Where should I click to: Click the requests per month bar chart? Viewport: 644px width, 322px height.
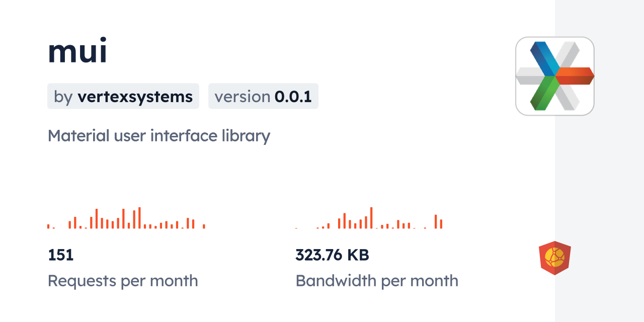[126, 218]
